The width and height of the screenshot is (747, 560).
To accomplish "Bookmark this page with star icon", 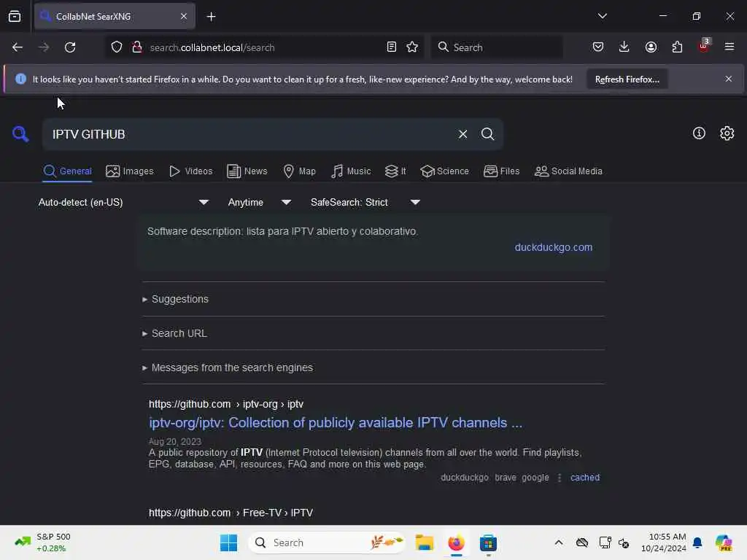I will tap(412, 47).
